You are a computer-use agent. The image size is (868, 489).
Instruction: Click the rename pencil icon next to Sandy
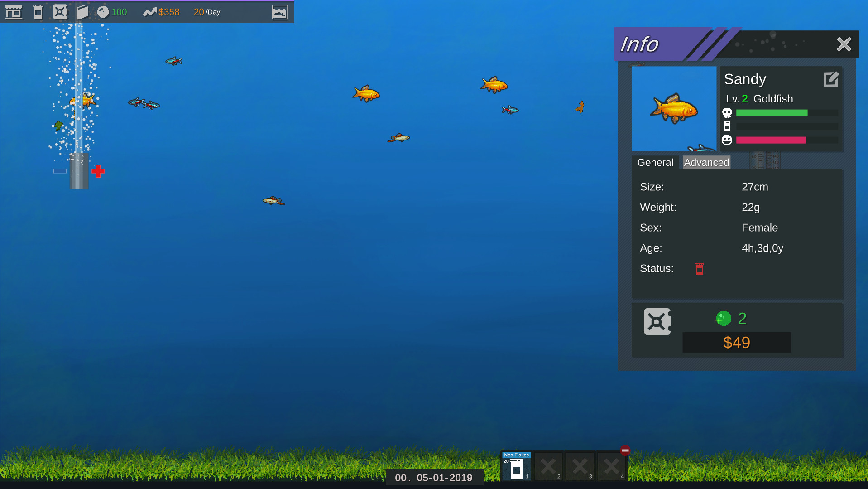point(831,79)
